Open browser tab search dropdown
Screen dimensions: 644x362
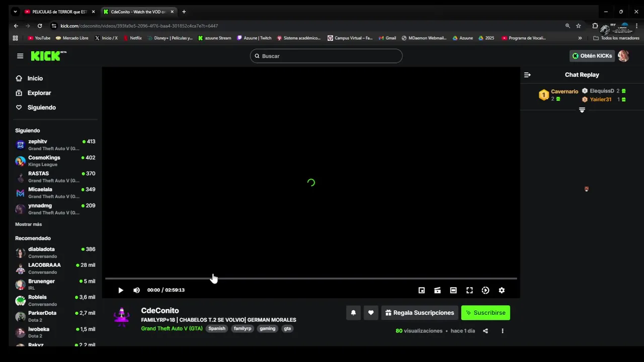tap(15, 12)
